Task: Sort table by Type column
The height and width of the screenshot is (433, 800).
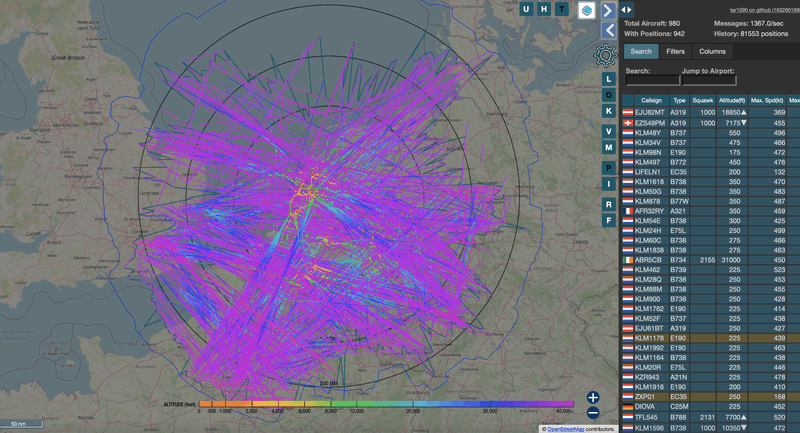Action: [679, 100]
